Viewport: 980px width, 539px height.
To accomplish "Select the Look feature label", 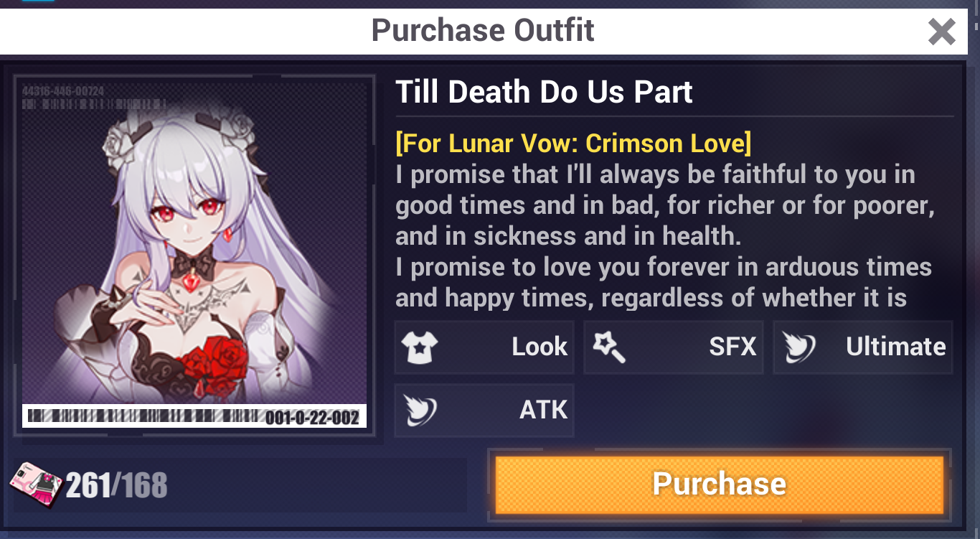I will [540, 347].
